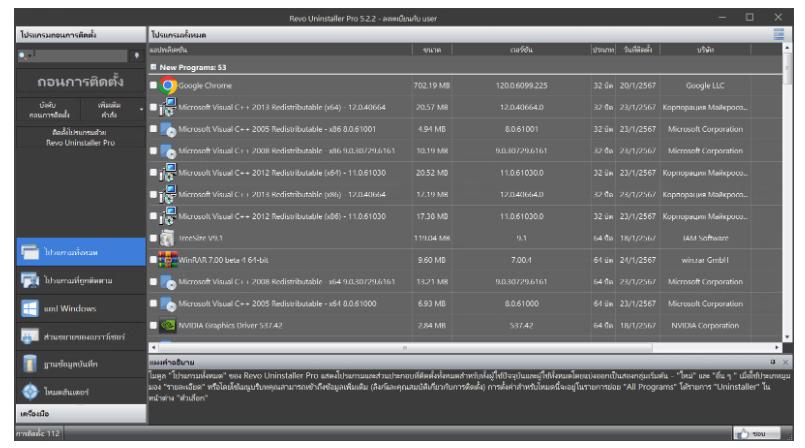The height and width of the screenshot is (448, 805).
Task: Click the horizontal scrollbar below the program list
Action: 460,342
